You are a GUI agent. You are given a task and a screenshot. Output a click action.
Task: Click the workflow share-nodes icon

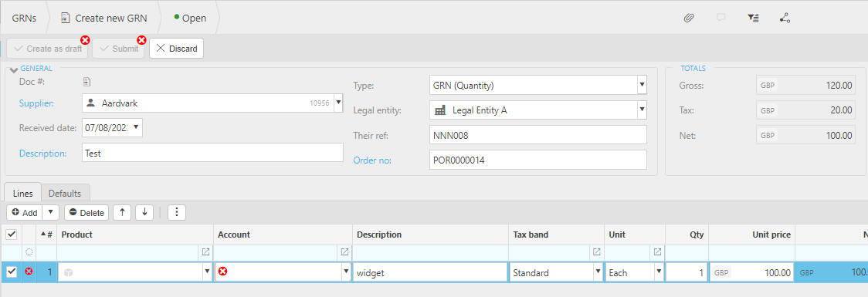point(785,18)
